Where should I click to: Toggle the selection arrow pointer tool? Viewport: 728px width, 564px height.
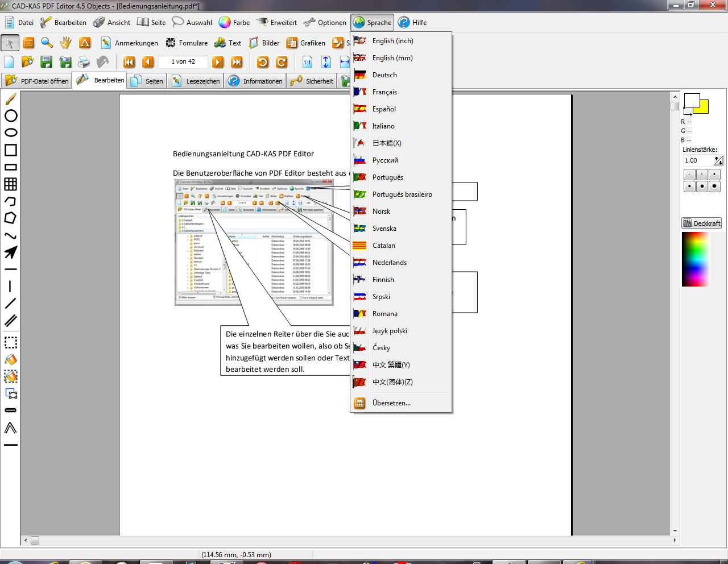(10, 43)
